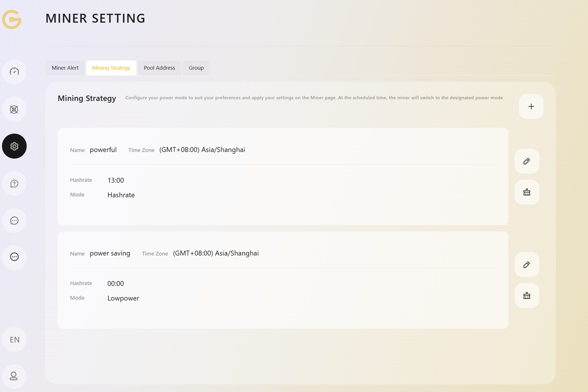Click time zone of powerful strategy

202,150
